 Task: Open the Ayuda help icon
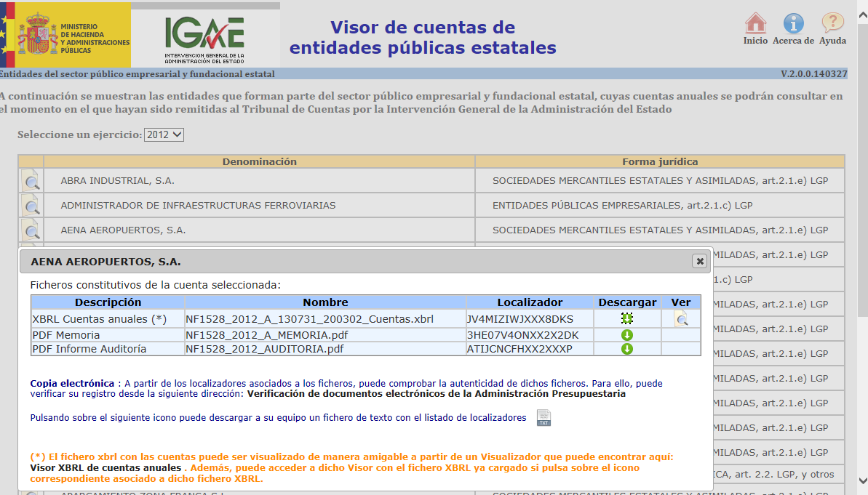tap(832, 24)
